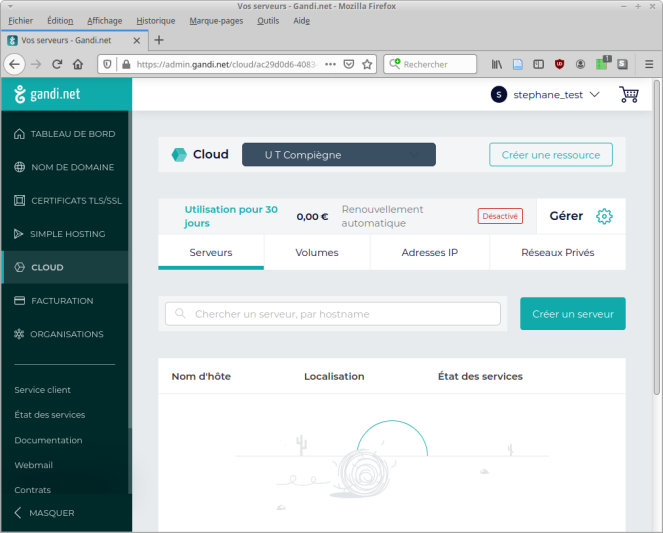
Task: Open the uBlock Origin shield extension
Action: [559, 64]
